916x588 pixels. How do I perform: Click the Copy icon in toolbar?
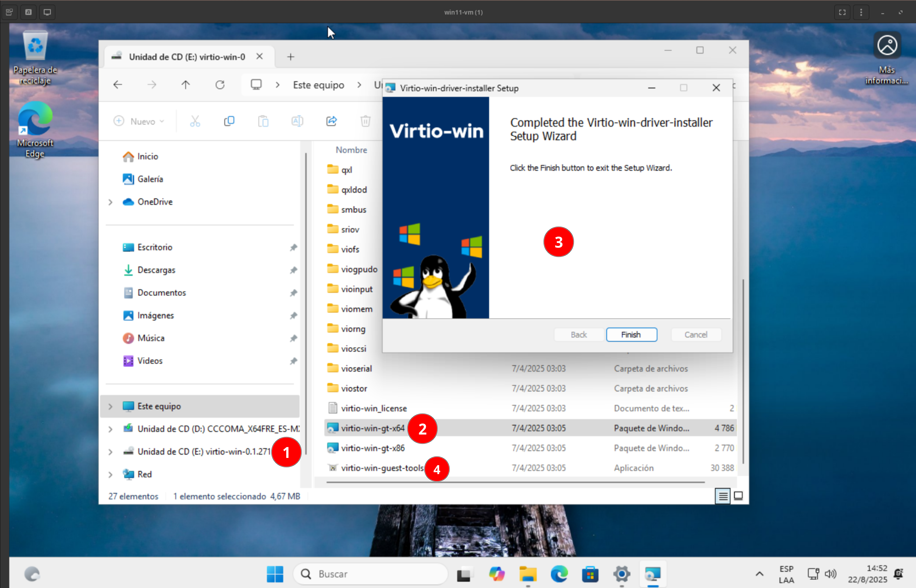(229, 121)
